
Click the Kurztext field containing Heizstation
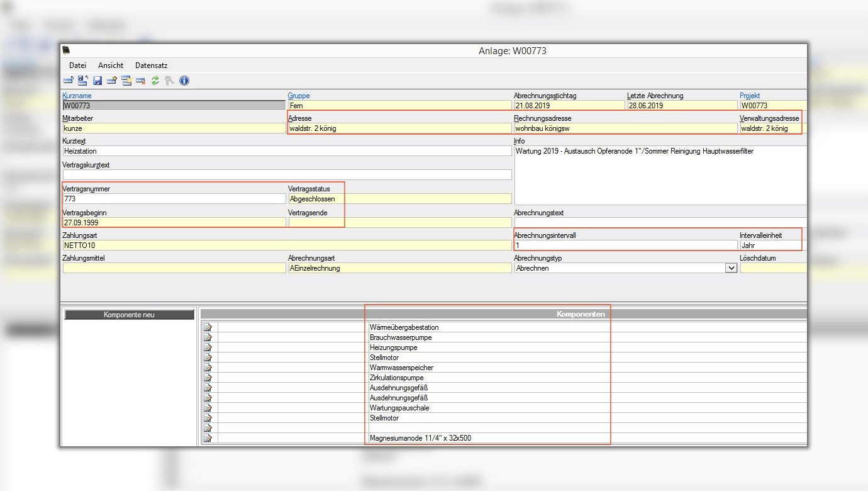[x=287, y=151]
